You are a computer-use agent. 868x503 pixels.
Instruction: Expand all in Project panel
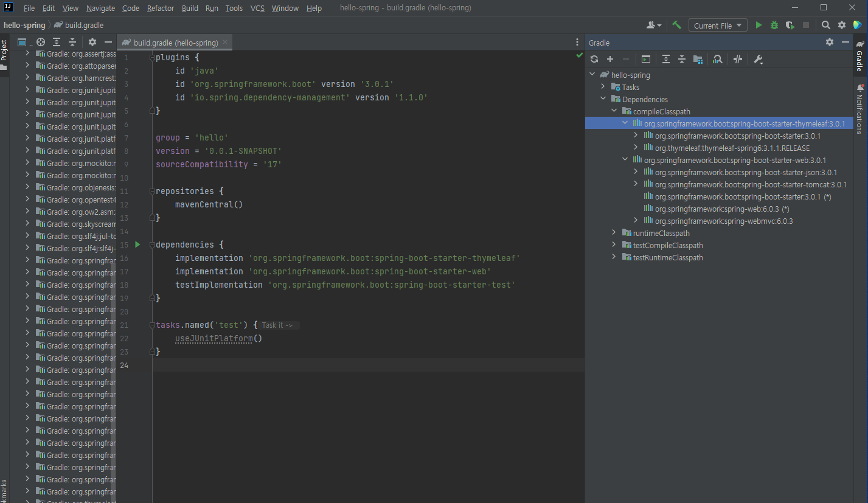[x=57, y=42]
